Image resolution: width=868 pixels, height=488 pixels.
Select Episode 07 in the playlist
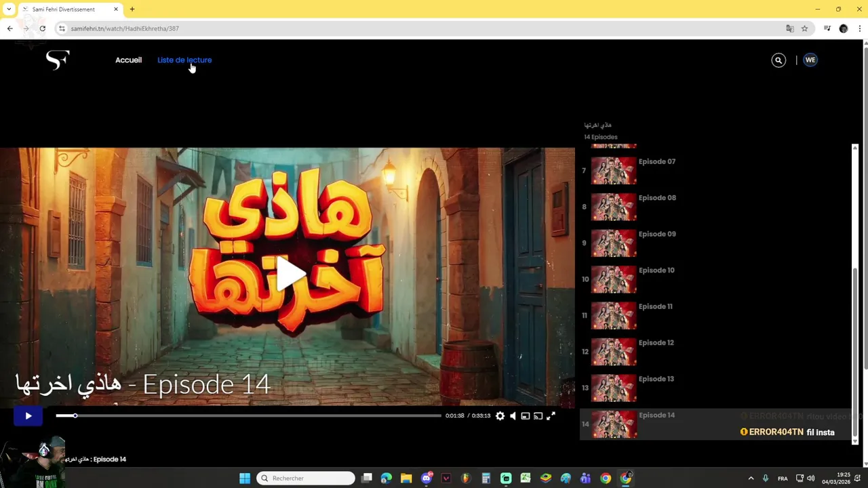pos(715,171)
